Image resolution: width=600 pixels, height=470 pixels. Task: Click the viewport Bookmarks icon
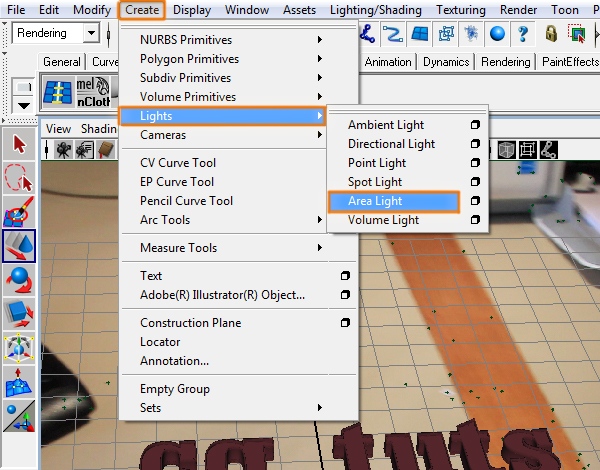pos(106,150)
